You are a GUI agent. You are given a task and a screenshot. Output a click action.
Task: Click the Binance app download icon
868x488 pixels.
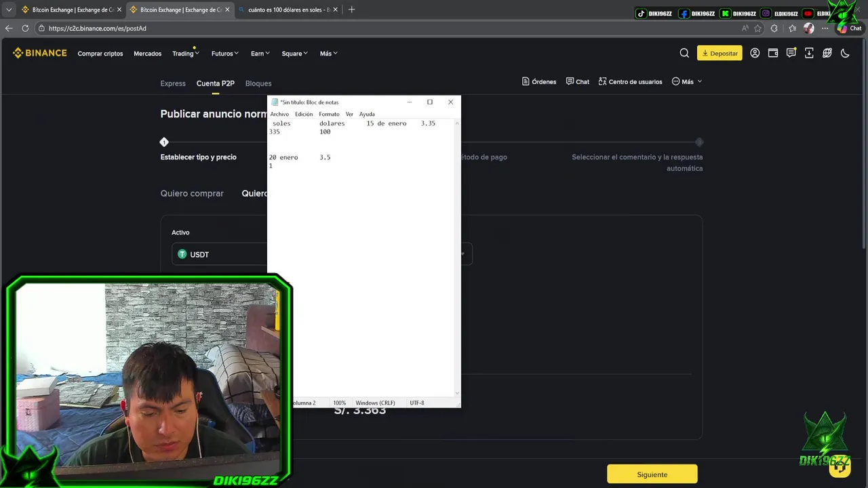809,53
